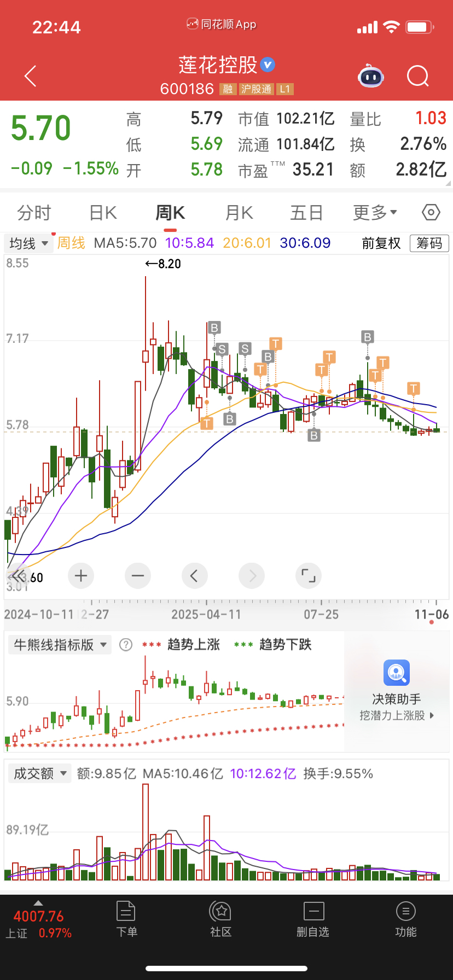This screenshot has height=980, width=453.
Task: Select the 周K tab
Action: tap(170, 212)
